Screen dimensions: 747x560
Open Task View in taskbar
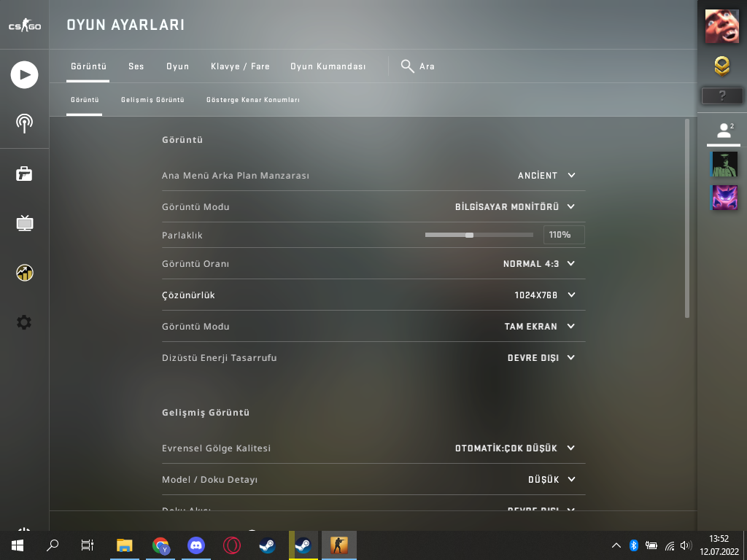click(x=88, y=545)
